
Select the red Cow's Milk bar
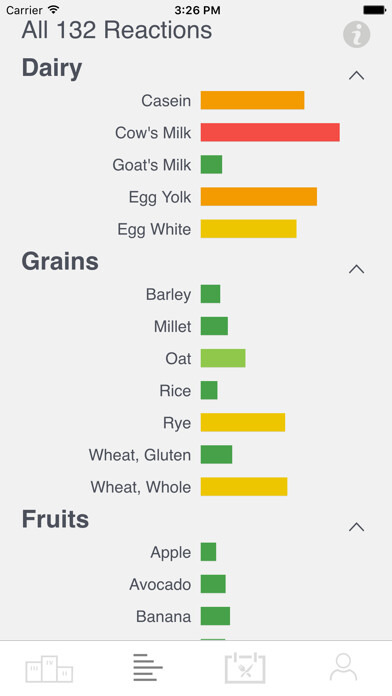[270, 132]
